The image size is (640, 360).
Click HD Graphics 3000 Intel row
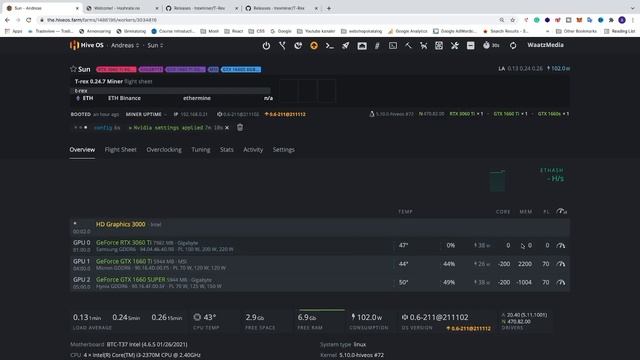coord(320,227)
